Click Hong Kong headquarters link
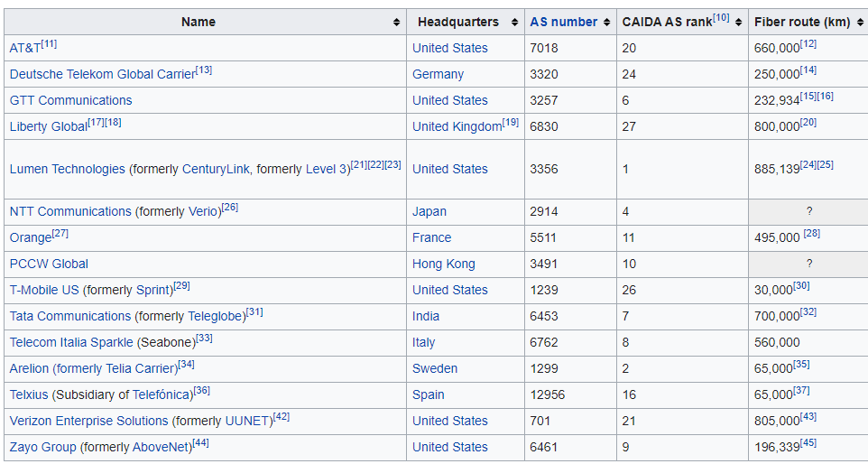 443,264
